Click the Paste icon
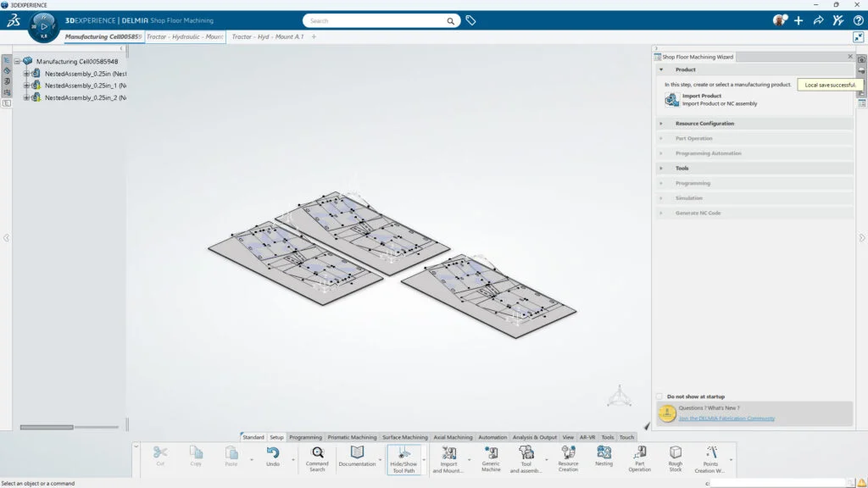Screen dimensions: 868x488 point(231,457)
